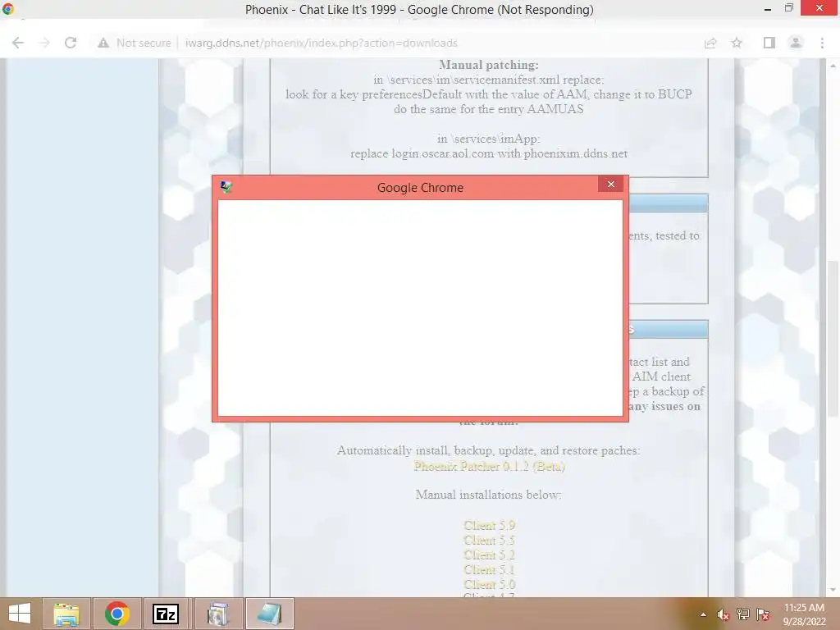Image resolution: width=840 pixels, height=630 pixels.
Task: Click the blue notepad taskbar icon
Action: pos(269,614)
